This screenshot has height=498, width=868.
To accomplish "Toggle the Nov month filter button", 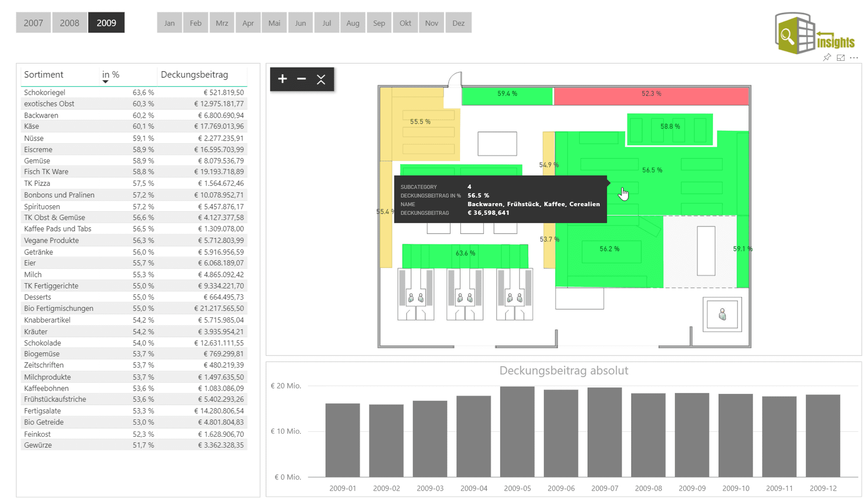I will pos(431,23).
